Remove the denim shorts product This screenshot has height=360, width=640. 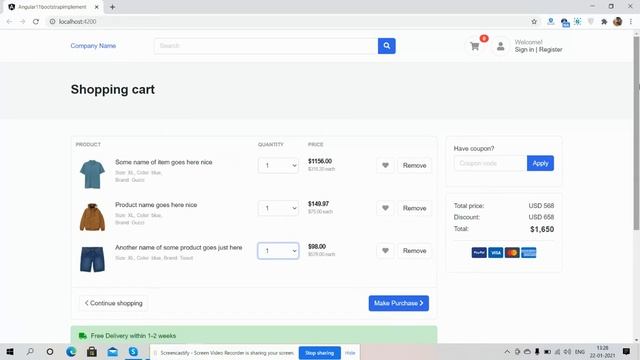pos(414,251)
